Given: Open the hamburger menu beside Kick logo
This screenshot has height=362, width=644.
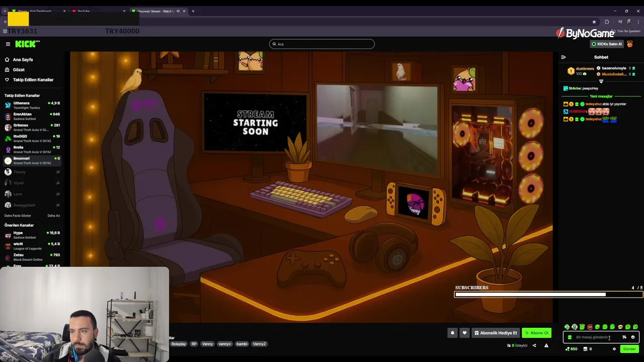Looking at the screenshot, I should coord(8,44).
